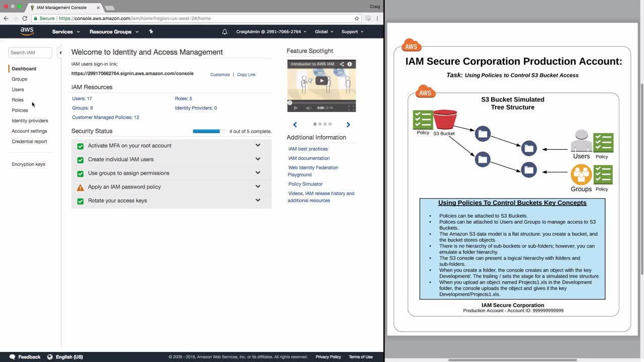Show the previous Feature Spotlight item
This screenshot has width=644, height=362.
coord(295,124)
